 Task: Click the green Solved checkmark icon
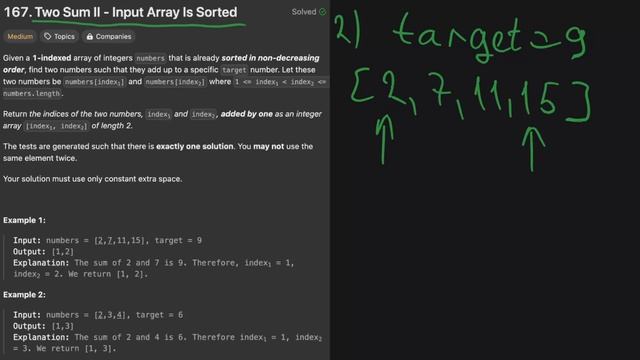coord(322,12)
